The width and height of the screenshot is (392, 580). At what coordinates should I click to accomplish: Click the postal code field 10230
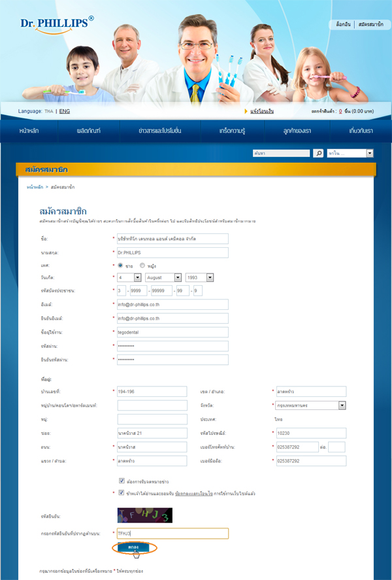coord(311,433)
